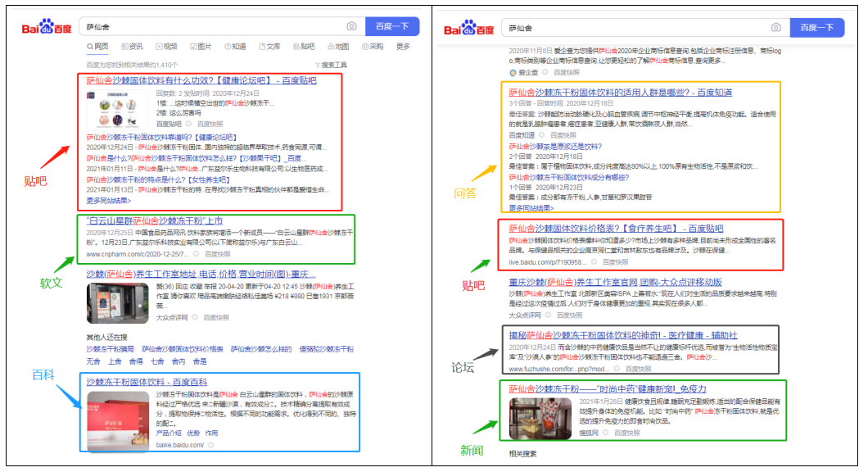Search related query 沙棘冻干粉骗局
Viewport: 868px width, 472px height.
click(111, 349)
